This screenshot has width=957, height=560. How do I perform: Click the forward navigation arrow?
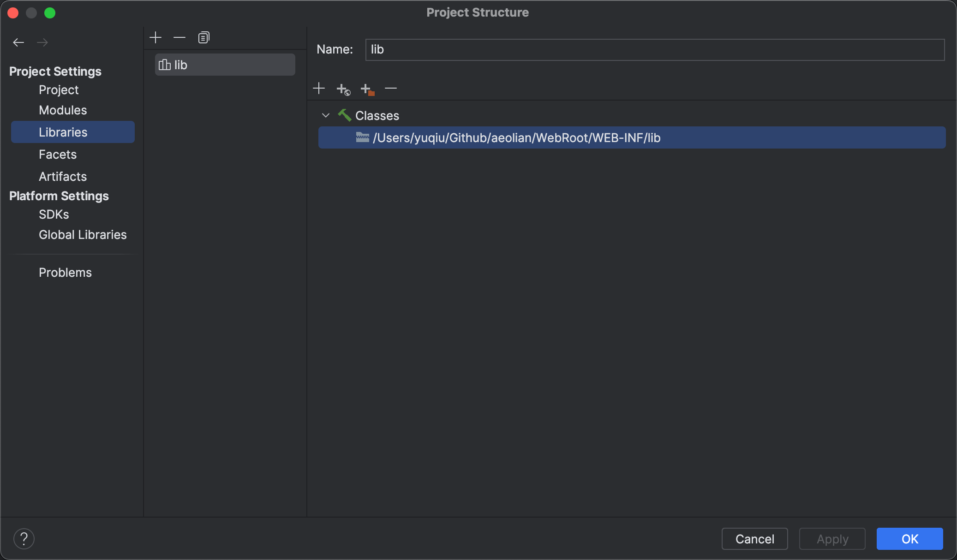42,42
